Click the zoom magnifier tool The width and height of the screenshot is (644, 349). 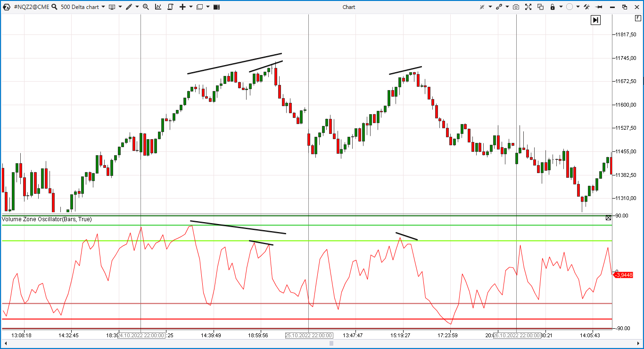146,7
